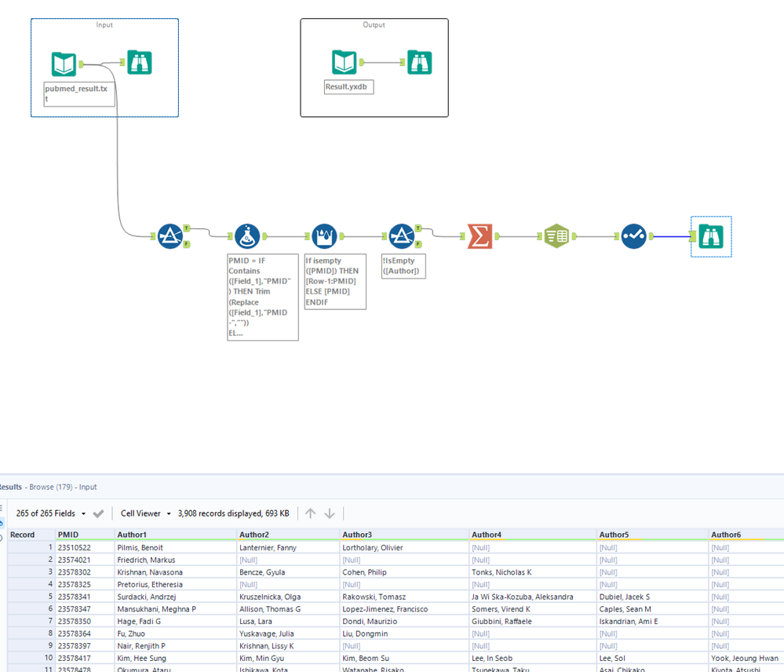Viewport: 784px width, 672px height.
Task: Select the cell 'Pilmis, Benoit'
Action: pyautogui.click(x=176, y=547)
